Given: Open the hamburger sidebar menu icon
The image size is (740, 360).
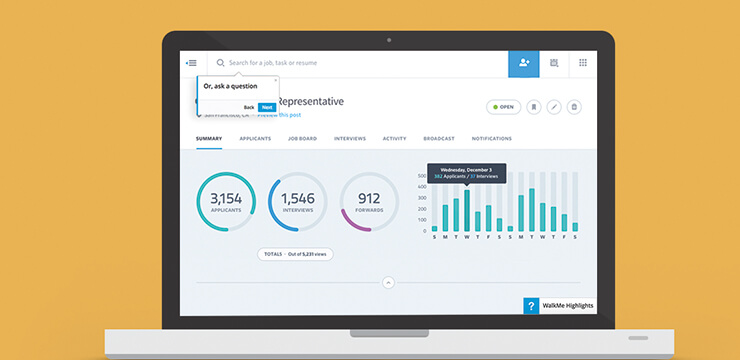Looking at the screenshot, I should coord(192,63).
